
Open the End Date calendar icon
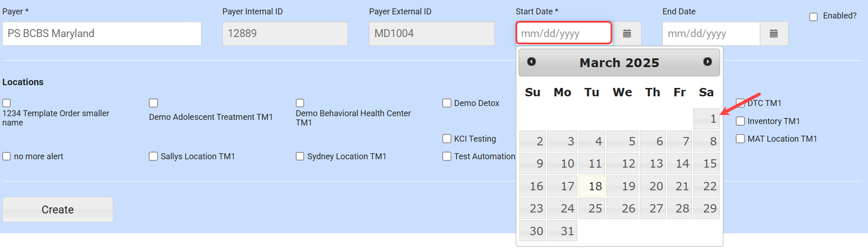[x=773, y=33]
